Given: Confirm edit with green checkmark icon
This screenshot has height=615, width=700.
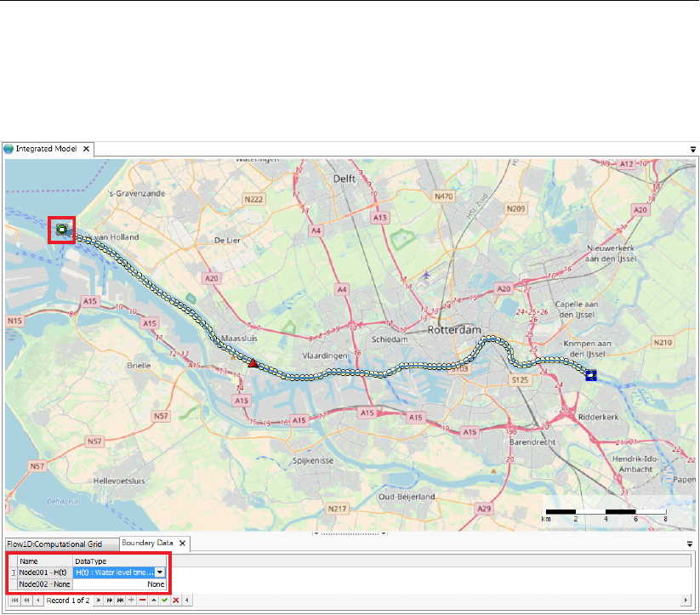Looking at the screenshot, I should tap(164, 601).
